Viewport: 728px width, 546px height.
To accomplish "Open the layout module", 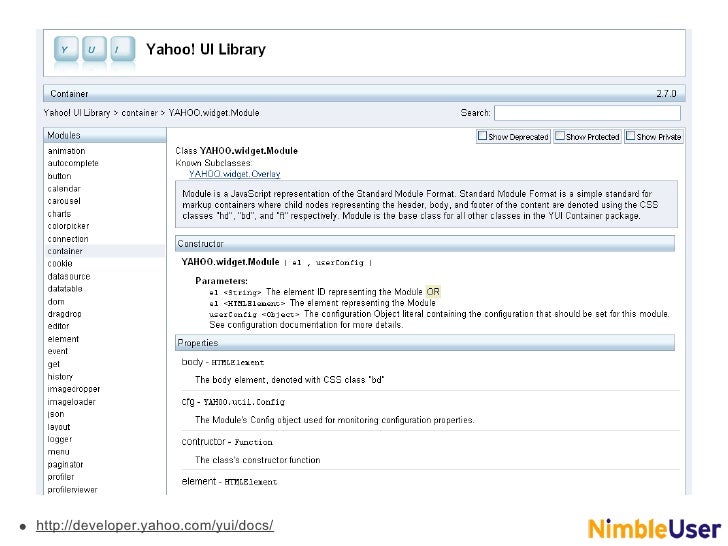I will pyautogui.click(x=58, y=427).
